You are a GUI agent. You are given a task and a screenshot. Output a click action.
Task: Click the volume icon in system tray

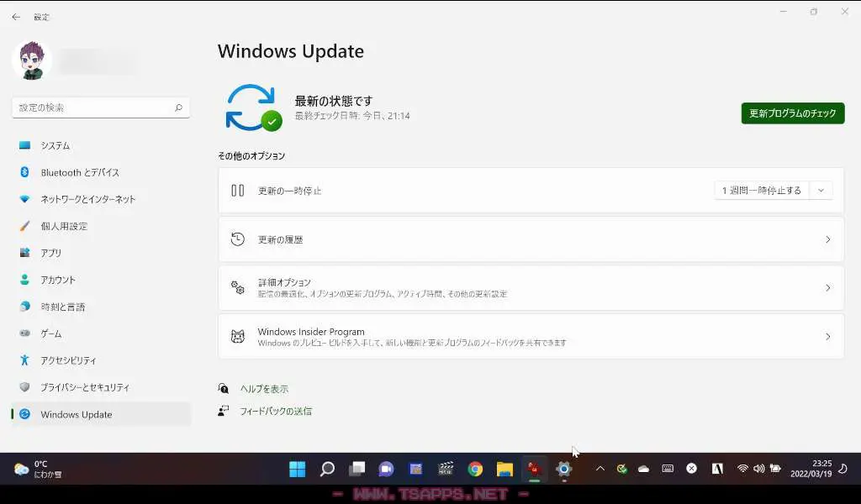coord(758,470)
